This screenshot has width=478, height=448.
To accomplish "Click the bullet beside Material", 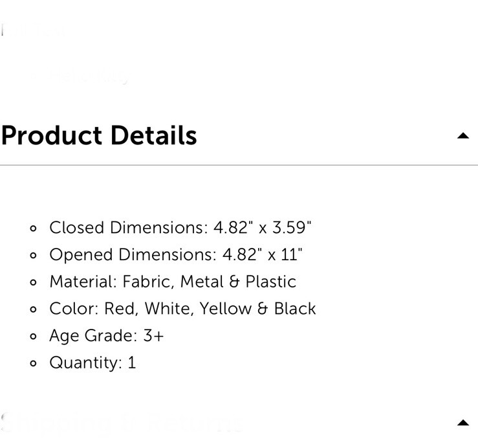I will coord(33,282).
